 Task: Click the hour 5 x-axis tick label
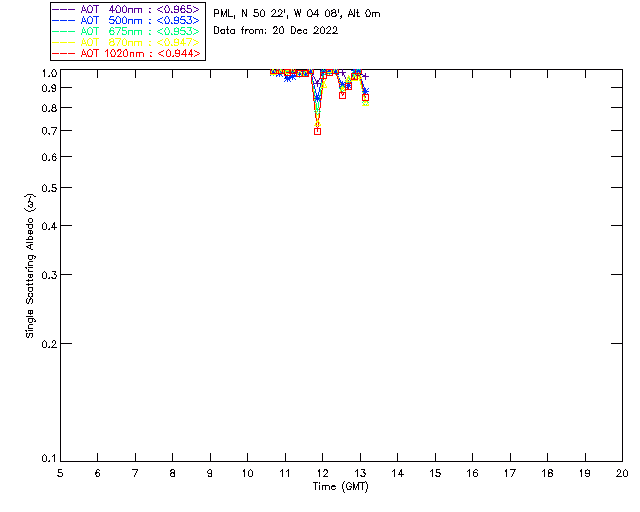click(60, 473)
